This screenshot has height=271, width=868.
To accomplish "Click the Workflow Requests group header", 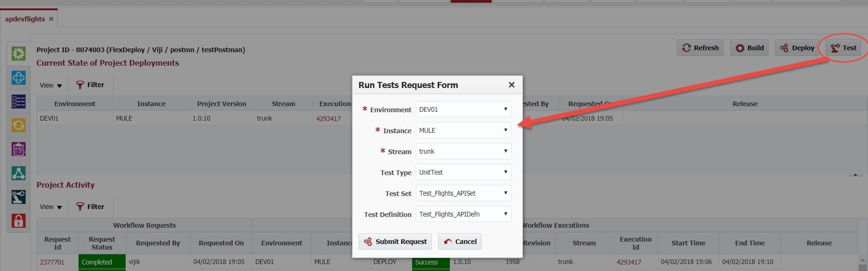I will [x=145, y=225].
